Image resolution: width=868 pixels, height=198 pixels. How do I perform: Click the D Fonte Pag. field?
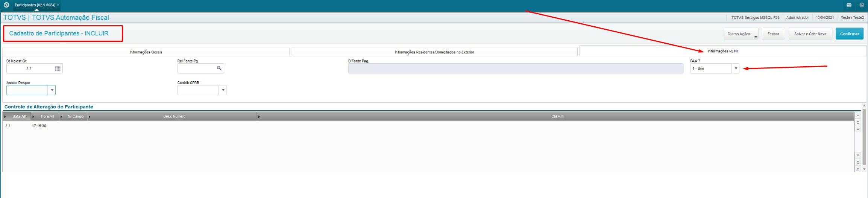[516, 69]
